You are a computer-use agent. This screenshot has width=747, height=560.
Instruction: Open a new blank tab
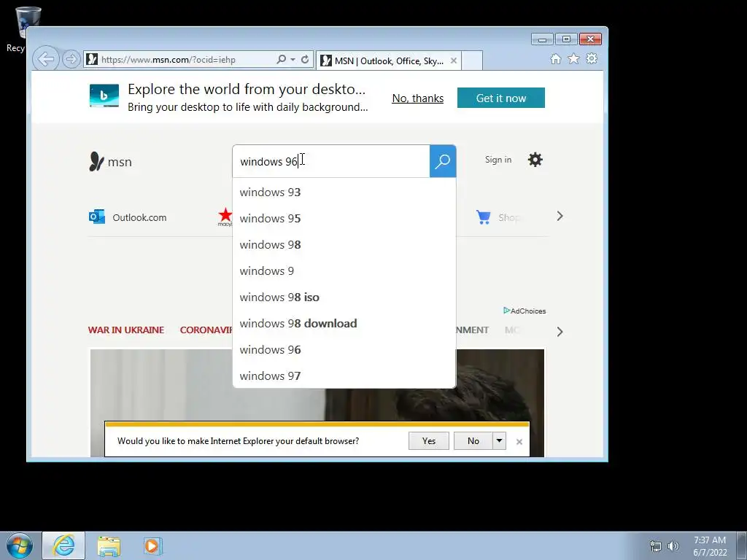[x=472, y=61]
